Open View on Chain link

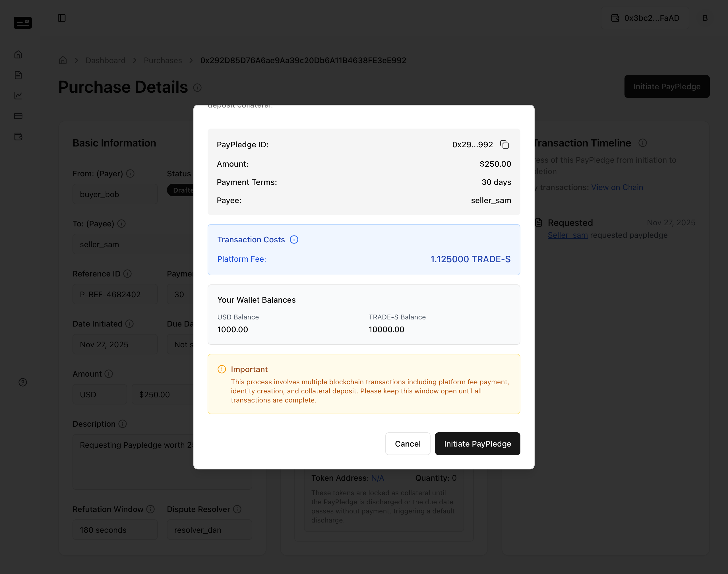pyautogui.click(x=617, y=187)
